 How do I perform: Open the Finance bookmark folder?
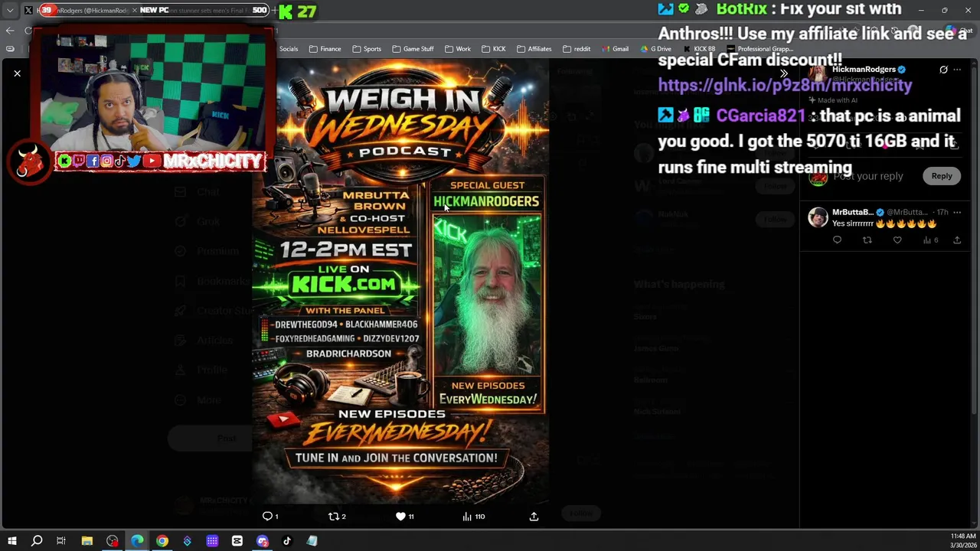[x=325, y=49]
